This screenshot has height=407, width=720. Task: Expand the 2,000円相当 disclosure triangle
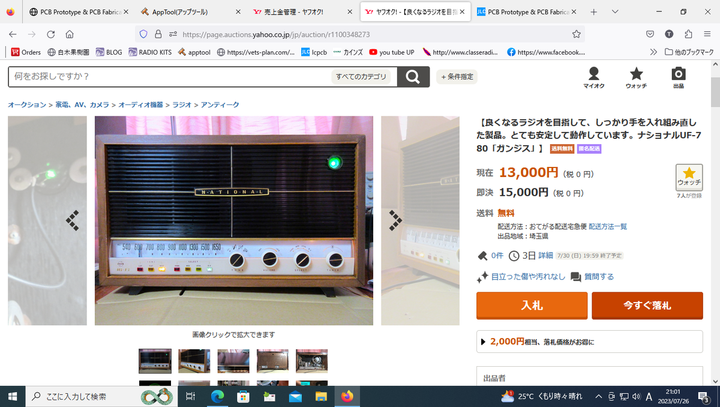483,342
